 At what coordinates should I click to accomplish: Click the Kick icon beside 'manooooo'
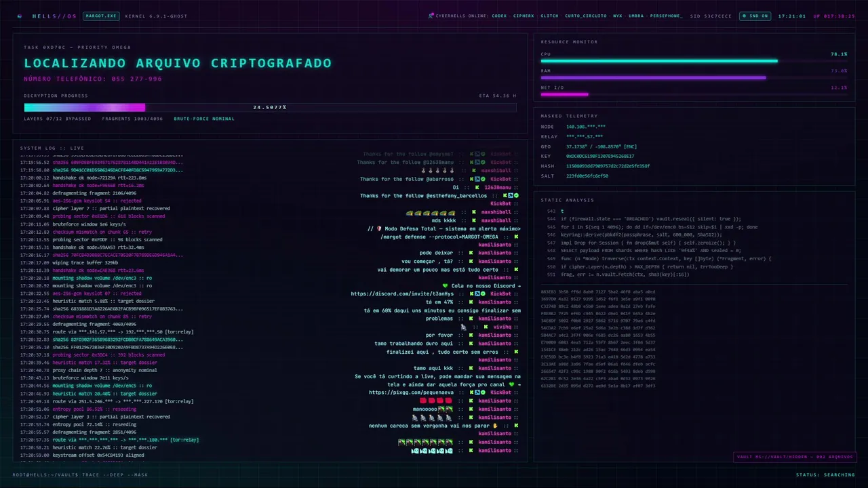(x=471, y=409)
